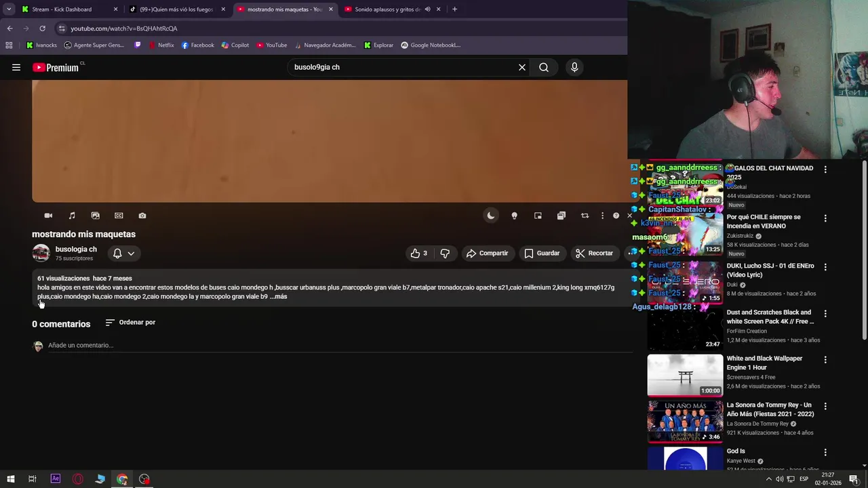Focus the YouTube search input box
Screen dimensions: 868x488
pos(400,67)
